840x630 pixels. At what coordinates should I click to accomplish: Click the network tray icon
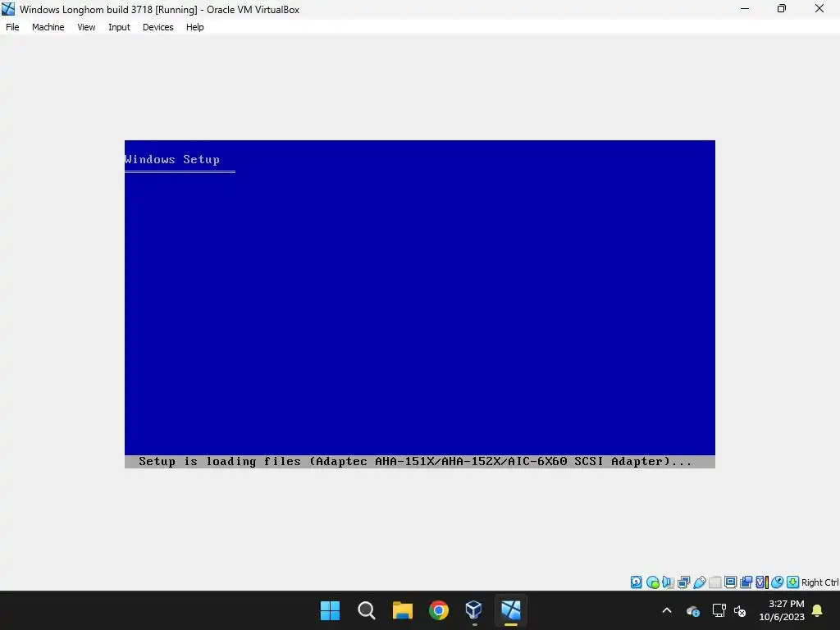coord(719,610)
